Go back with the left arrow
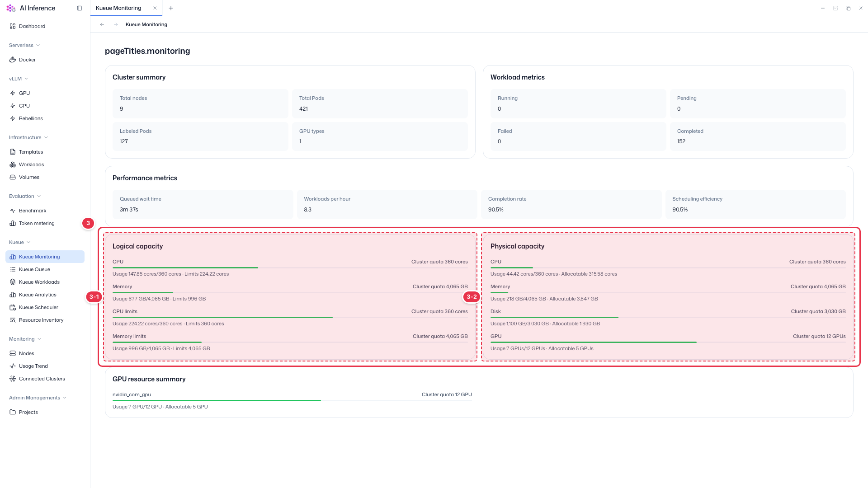The width and height of the screenshot is (868, 488). (102, 24)
